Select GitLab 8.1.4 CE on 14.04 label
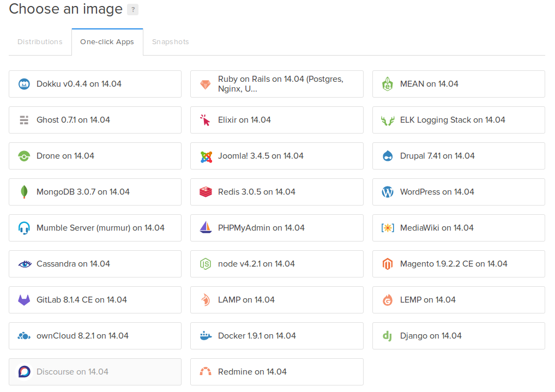The height and width of the screenshot is (392, 555). 81,300
